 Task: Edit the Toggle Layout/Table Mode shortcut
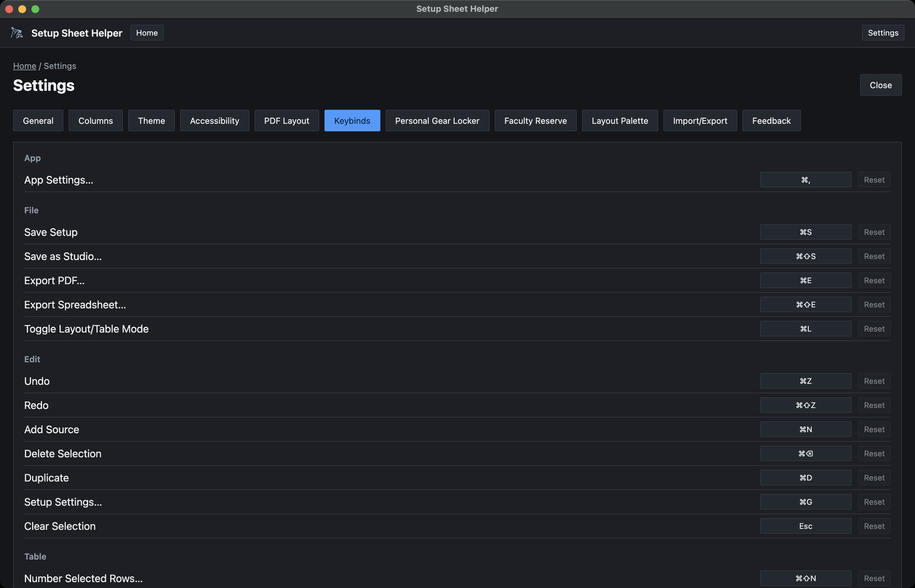point(806,329)
